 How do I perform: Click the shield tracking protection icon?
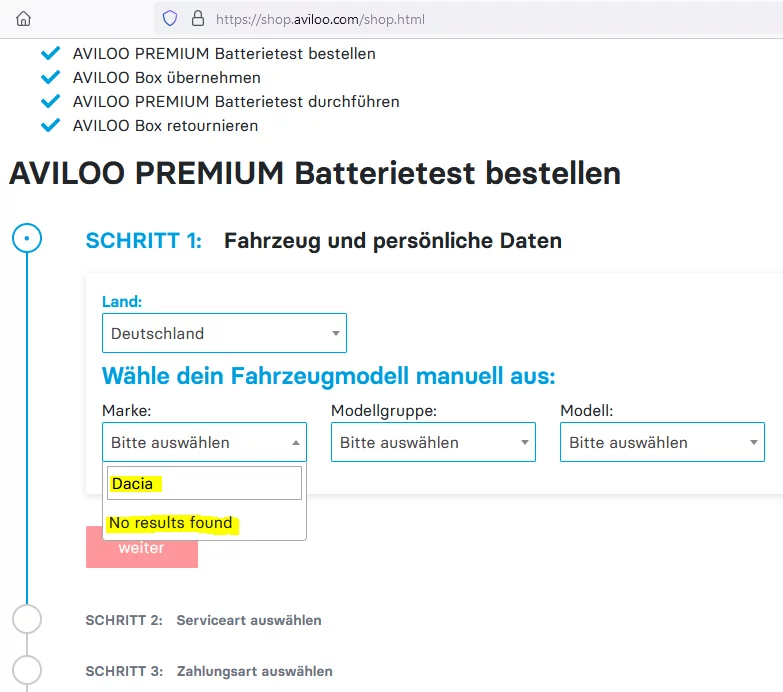tap(170, 18)
